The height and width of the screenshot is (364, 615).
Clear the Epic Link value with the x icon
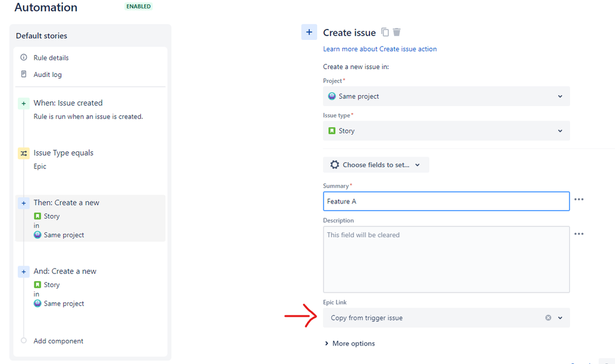[549, 318]
